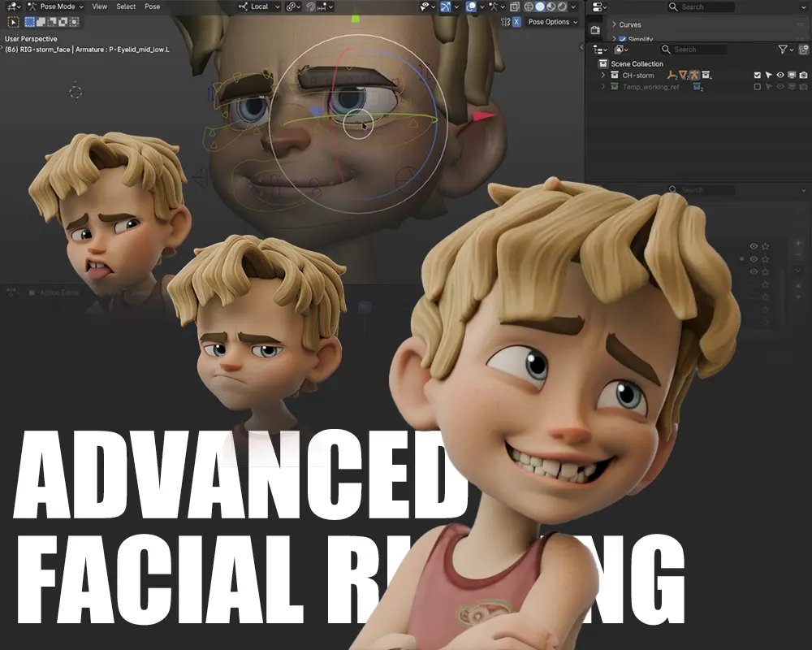The height and width of the screenshot is (650, 812).
Task: Click the nested collections icon in CH-storm row
Action: [x=707, y=76]
